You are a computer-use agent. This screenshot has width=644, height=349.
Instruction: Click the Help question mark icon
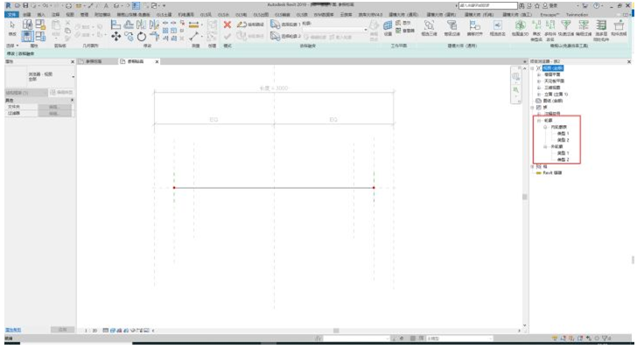click(x=596, y=6)
